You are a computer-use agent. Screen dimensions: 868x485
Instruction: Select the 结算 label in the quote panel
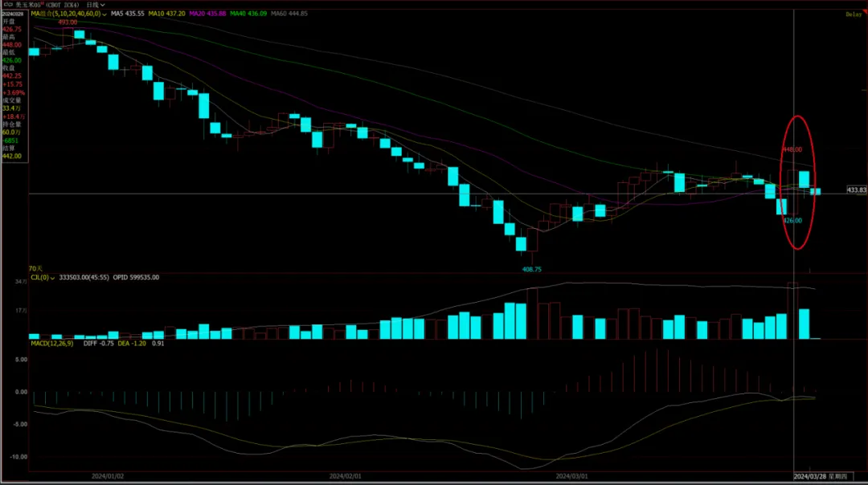tap(9, 149)
